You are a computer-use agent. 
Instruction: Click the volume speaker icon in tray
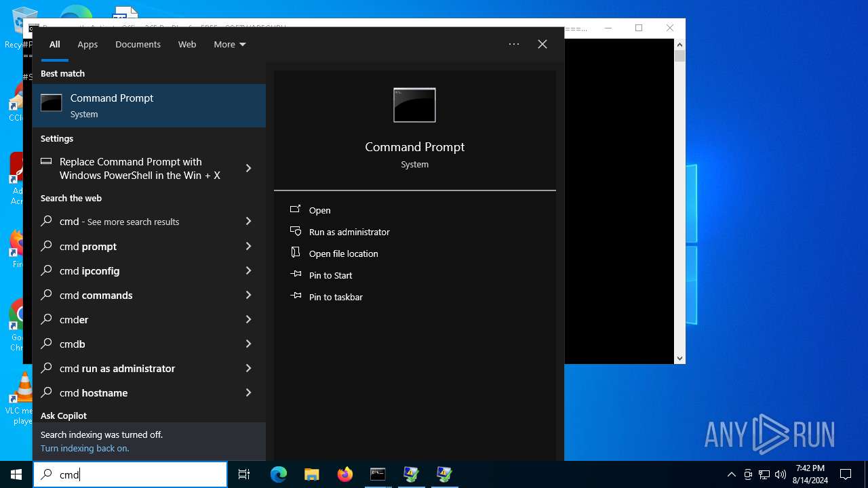[x=781, y=474]
